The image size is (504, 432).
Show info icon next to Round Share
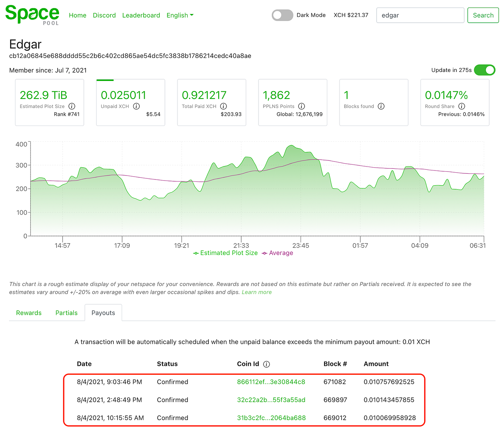[462, 106]
